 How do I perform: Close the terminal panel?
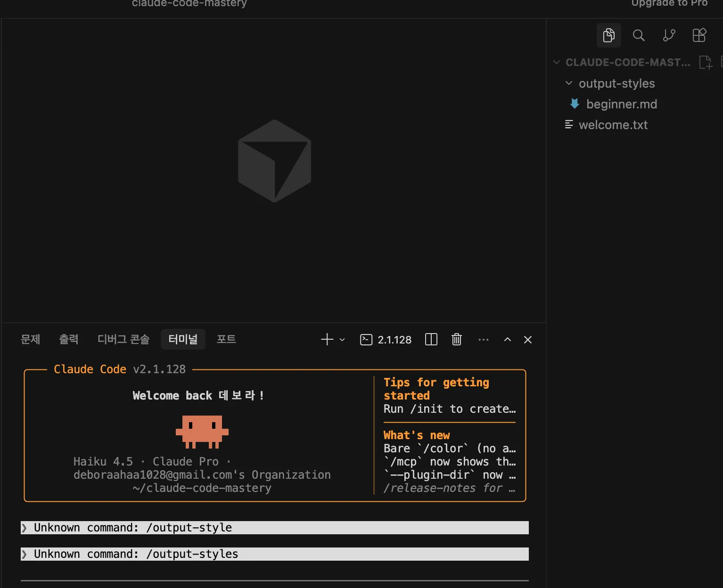click(x=528, y=340)
